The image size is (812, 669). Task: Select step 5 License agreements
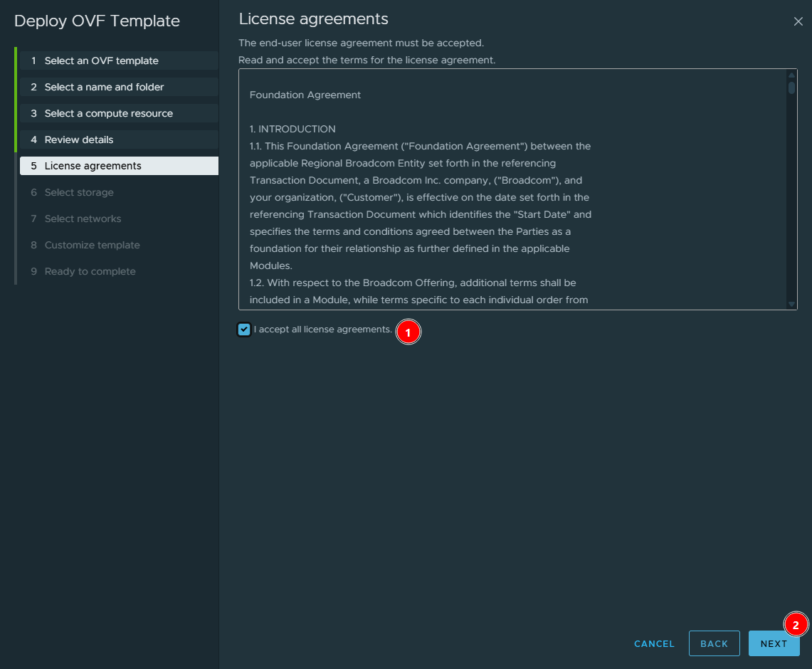pyautogui.click(x=119, y=166)
